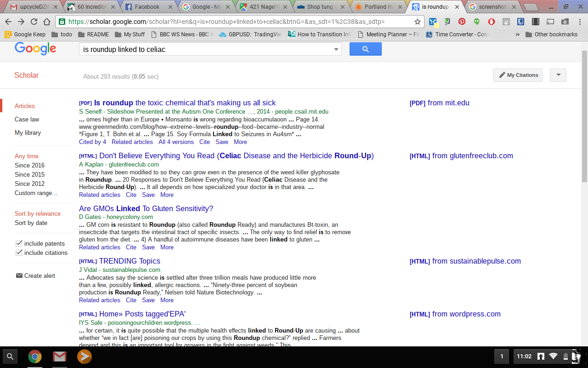Toggle the include citations checkbox
The height and width of the screenshot is (368, 588).
point(19,253)
